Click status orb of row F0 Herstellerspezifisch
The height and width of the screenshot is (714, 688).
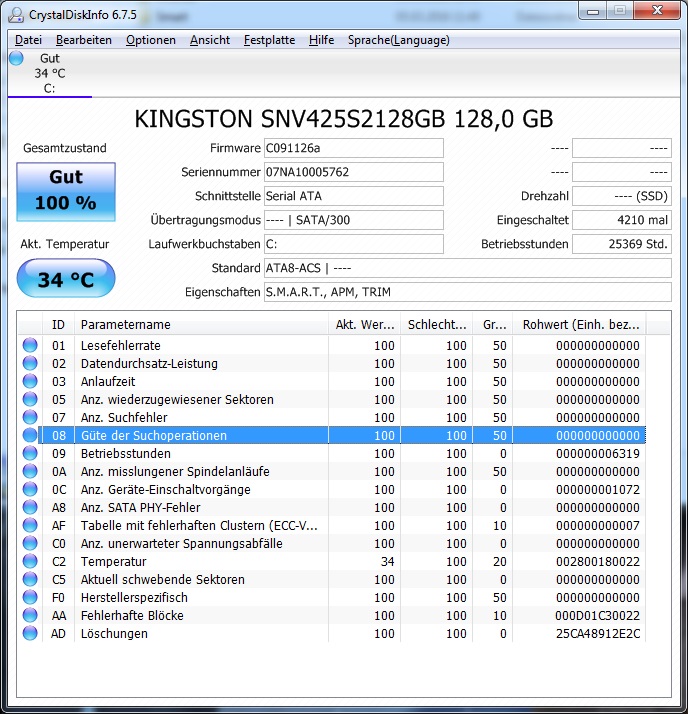point(30,597)
